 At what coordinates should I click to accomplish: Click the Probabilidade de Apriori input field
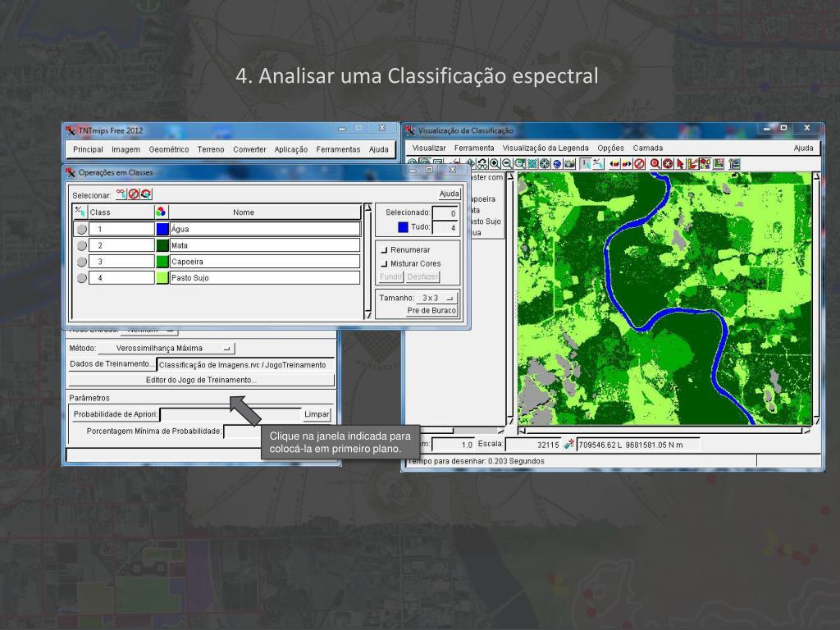(x=231, y=414)
